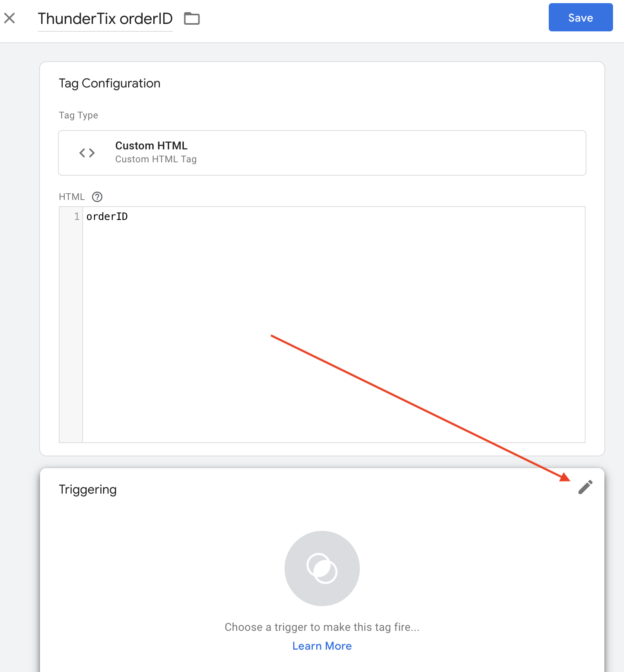Click the 'Tag Type' label
This screenshot has width=624, height=672.
[x=78, y=115]
